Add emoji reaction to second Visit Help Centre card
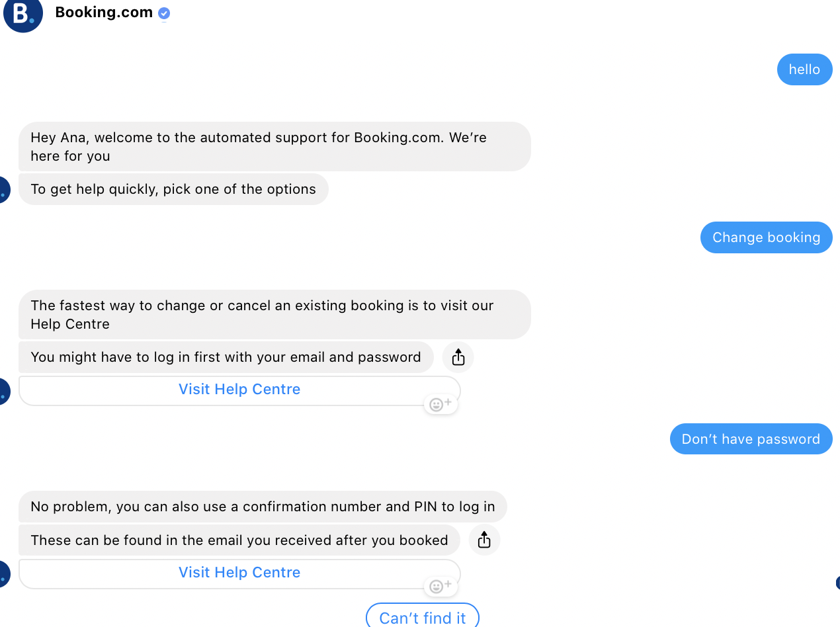 [x=441, y=586]
